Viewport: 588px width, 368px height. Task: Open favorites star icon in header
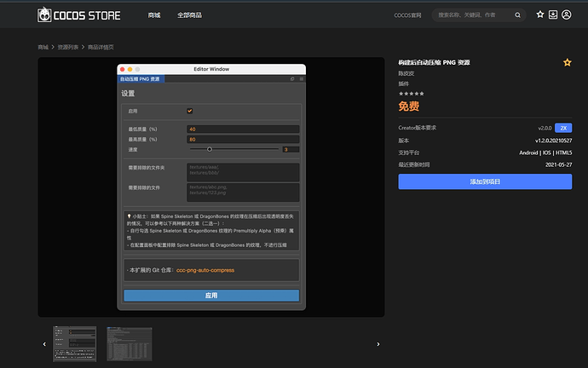(x=540, y=14)
